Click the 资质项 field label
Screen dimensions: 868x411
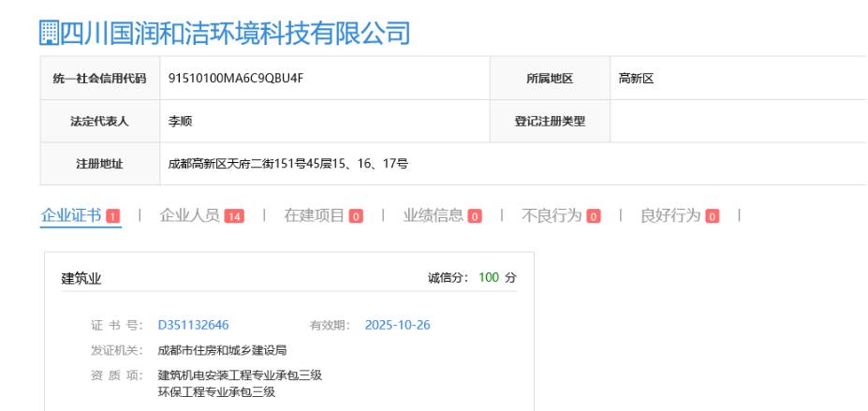pyautogui.click(x=116, y=375)
